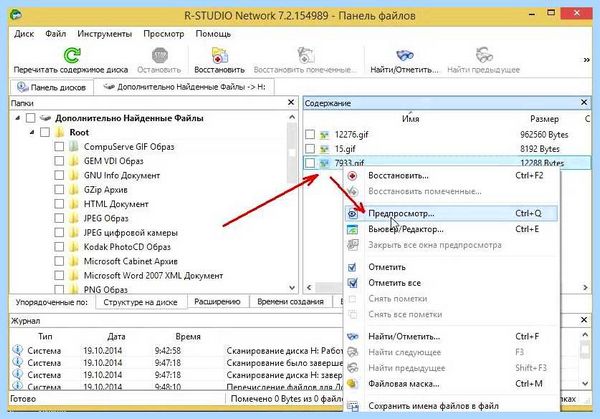Check the GZip Архив checkbox

(x=59, y=190)
